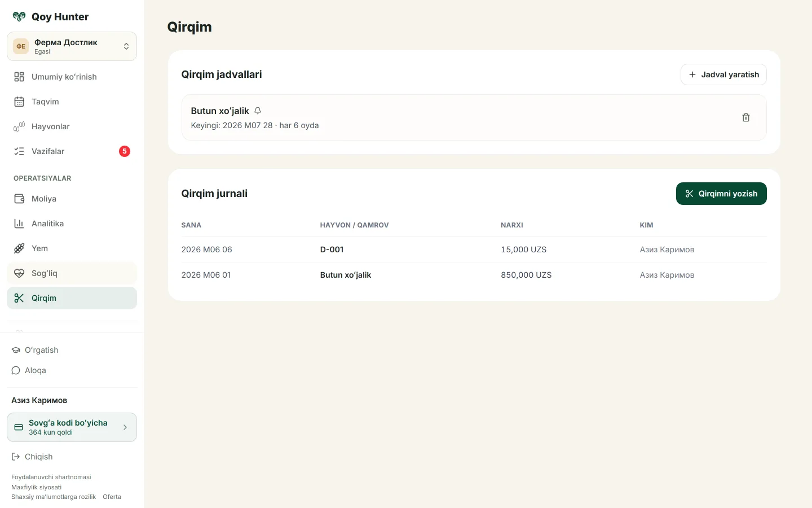Delete the Butun xo'jalik schedule with trash icon

pos(746,117)
